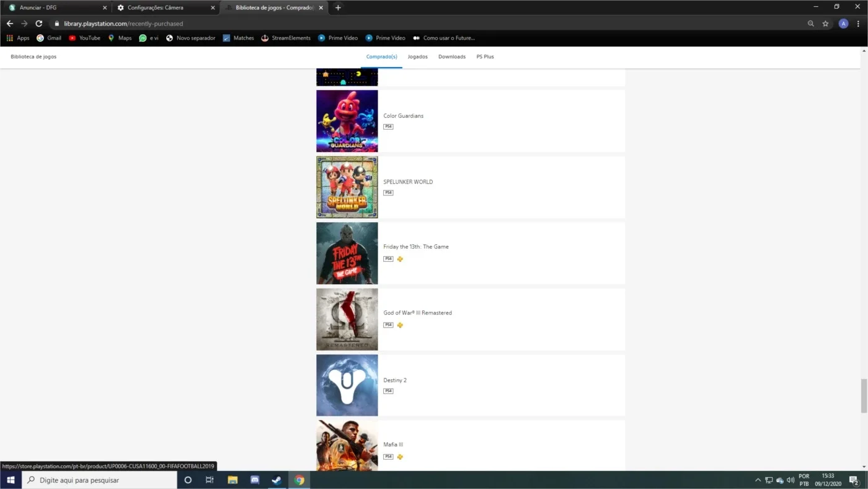The height and width of the screenshot is (489, 868).
Task: Click the PS Plus icon beside Friday the 13th
Action: 400,259
